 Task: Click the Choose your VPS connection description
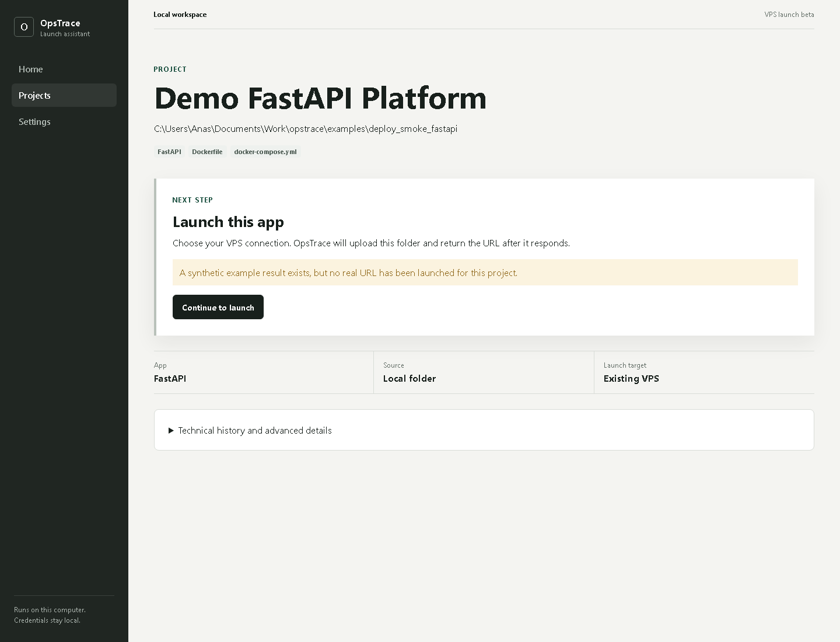click(371, 243)
